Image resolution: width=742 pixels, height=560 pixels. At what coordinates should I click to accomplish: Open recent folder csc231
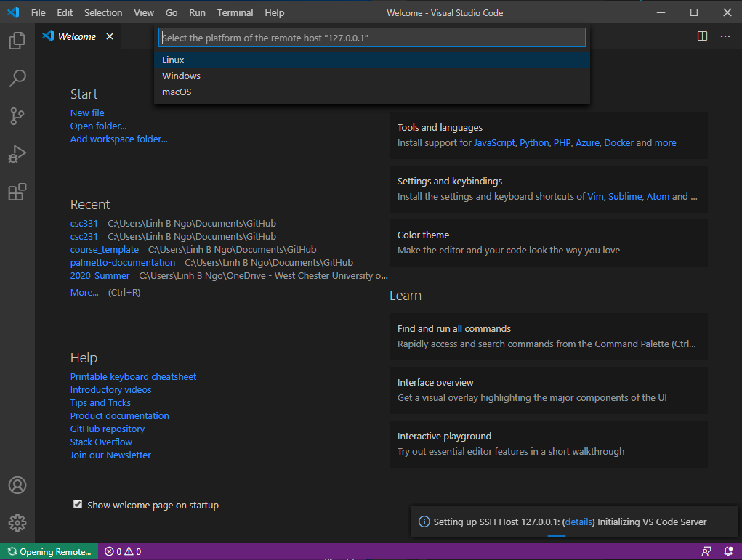pos(84,237)
